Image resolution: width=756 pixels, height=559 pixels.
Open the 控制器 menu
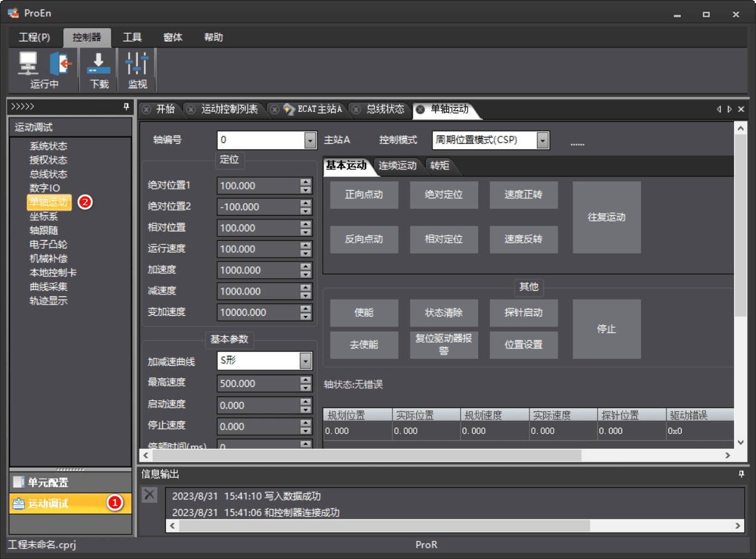click(87, 38)
